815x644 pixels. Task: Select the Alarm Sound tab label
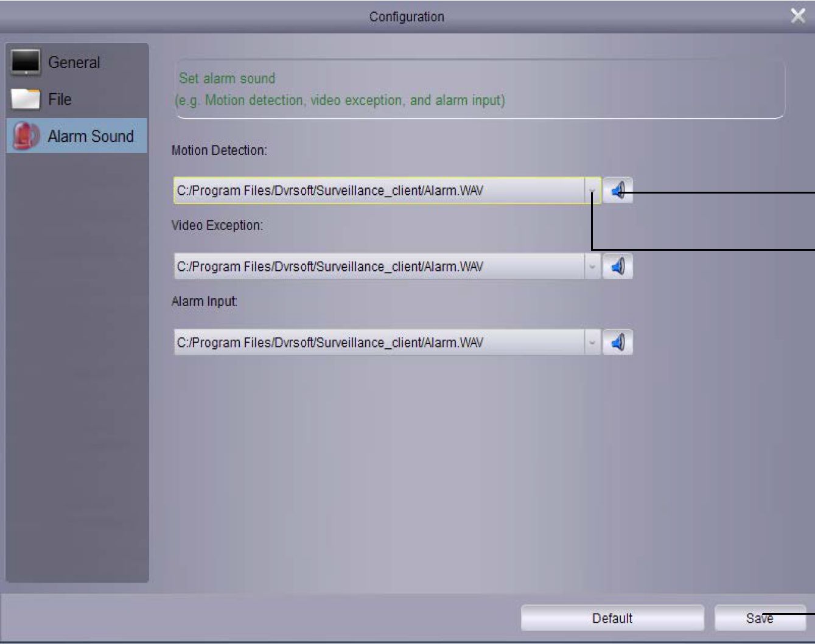[91, 136]
